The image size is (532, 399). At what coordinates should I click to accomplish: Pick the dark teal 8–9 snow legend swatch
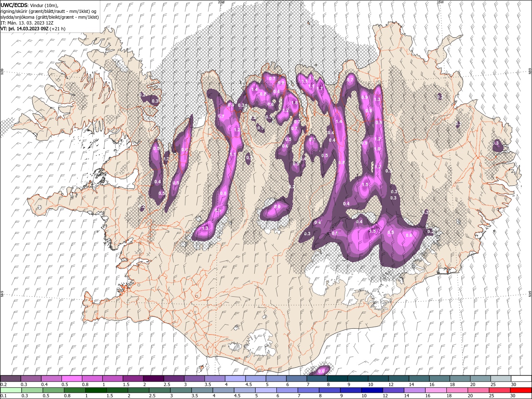point(337,379)
